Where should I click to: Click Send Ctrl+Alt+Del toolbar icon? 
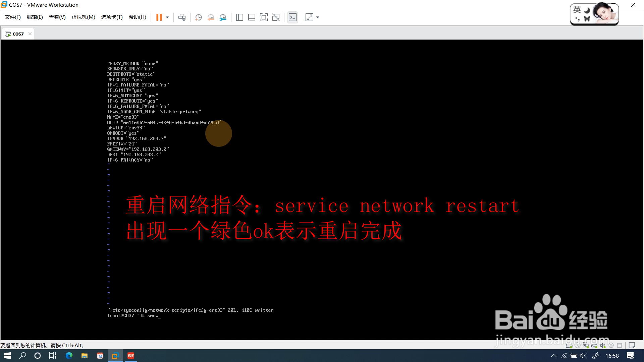[182, 17]
